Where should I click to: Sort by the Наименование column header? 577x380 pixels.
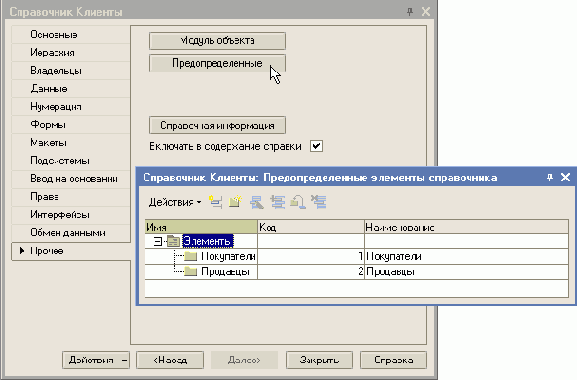[467, 227]
